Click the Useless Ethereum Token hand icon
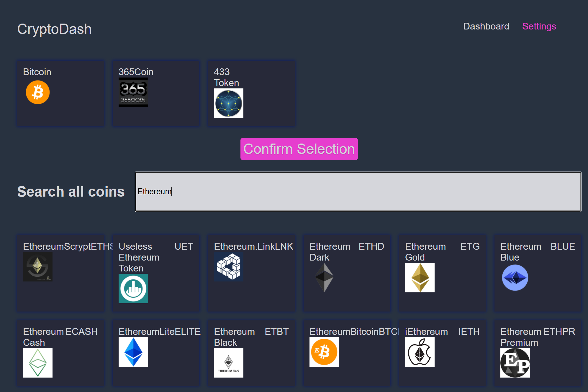588x392 pixels. pos(133,289)
